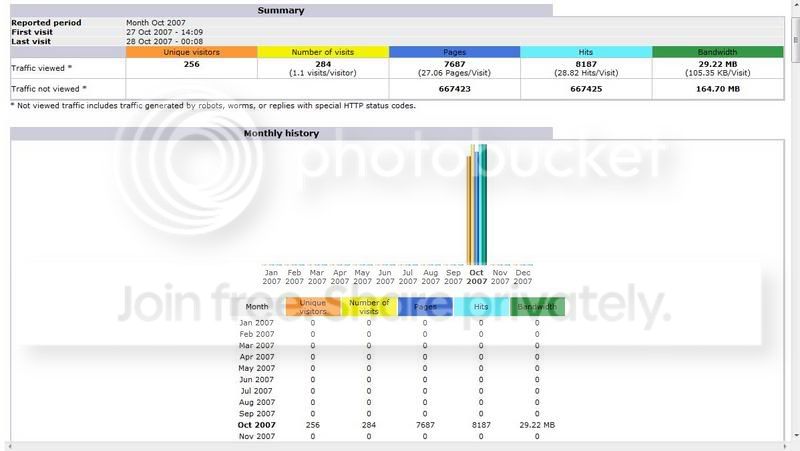The height and width of the screenshot is (451, 800).
Task: Click the horizontal scrollbar right arrow
Action: [x=786, y=447]
